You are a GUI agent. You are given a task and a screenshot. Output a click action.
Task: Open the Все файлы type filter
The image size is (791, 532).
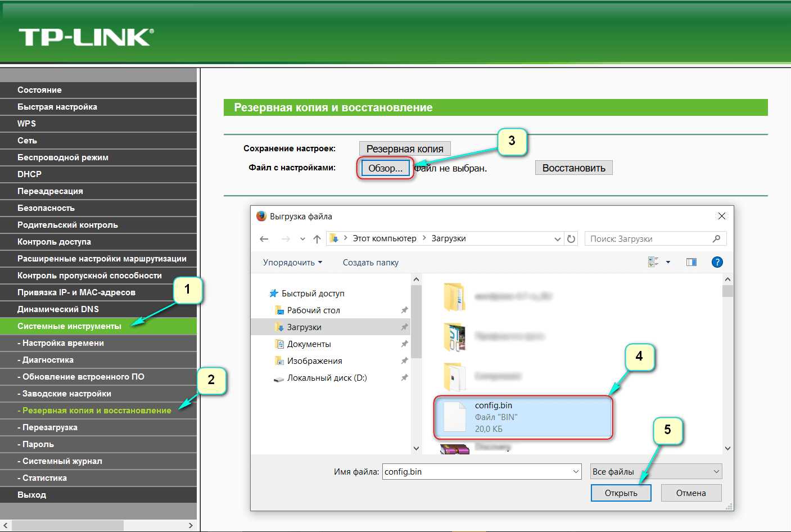[x=656, y=472]
